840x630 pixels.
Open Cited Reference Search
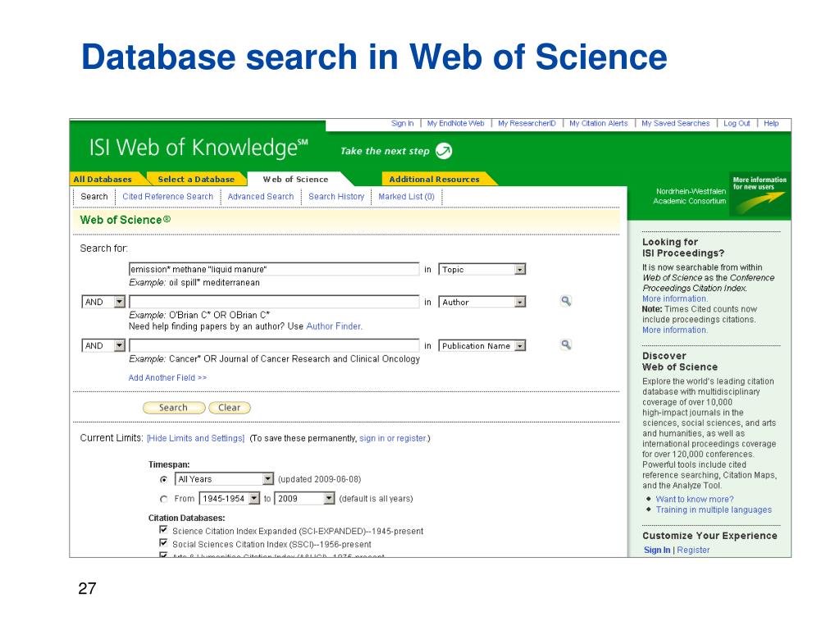(x=167, y=197)
